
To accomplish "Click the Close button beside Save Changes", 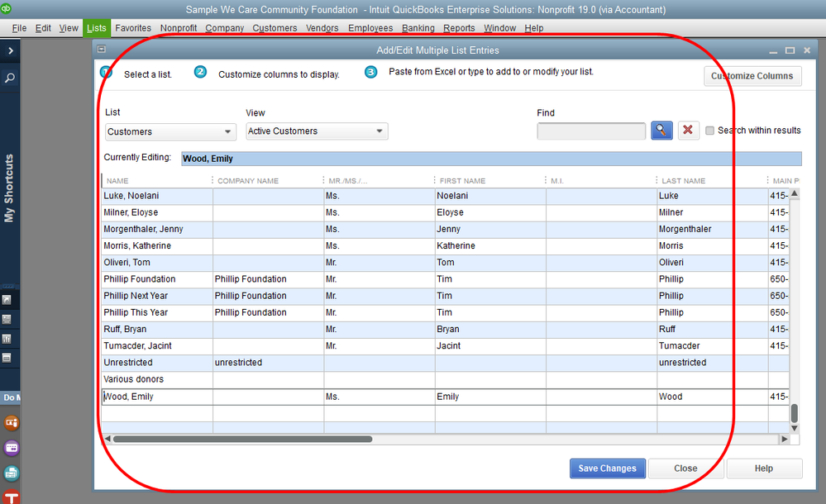I will click(x=686, y=468).
